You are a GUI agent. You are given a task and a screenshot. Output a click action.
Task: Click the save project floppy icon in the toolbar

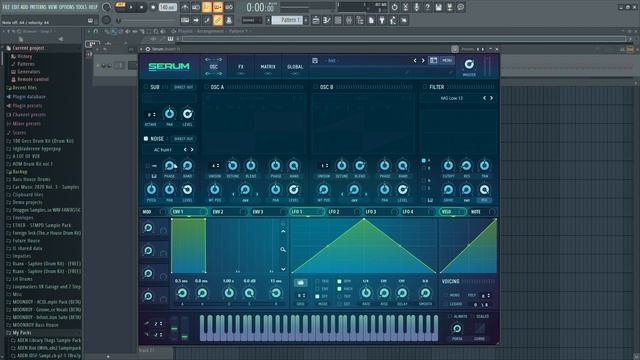[x=438, y=7]
